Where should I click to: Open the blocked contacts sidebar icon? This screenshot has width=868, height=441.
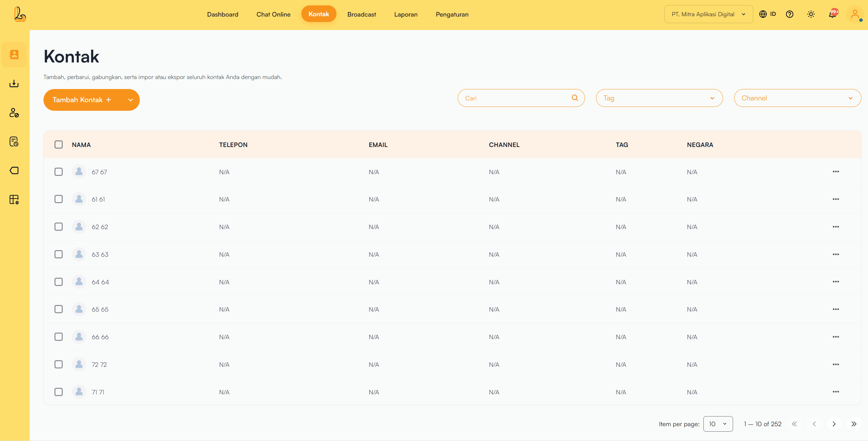pos(14,112)
